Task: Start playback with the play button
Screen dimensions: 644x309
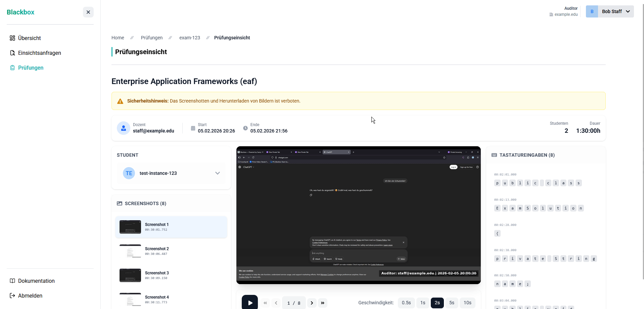Action: pyautogui.click(x=250, y=303)
